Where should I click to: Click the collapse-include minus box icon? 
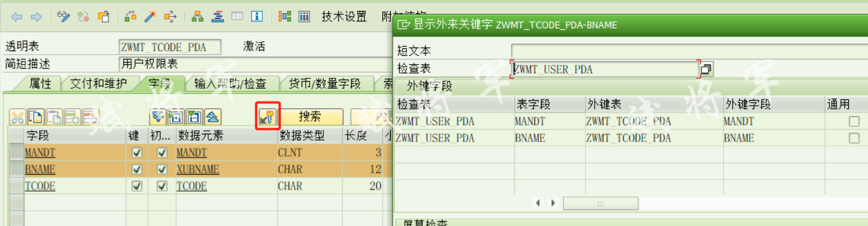pyautogui.click(x=194, y=117)
